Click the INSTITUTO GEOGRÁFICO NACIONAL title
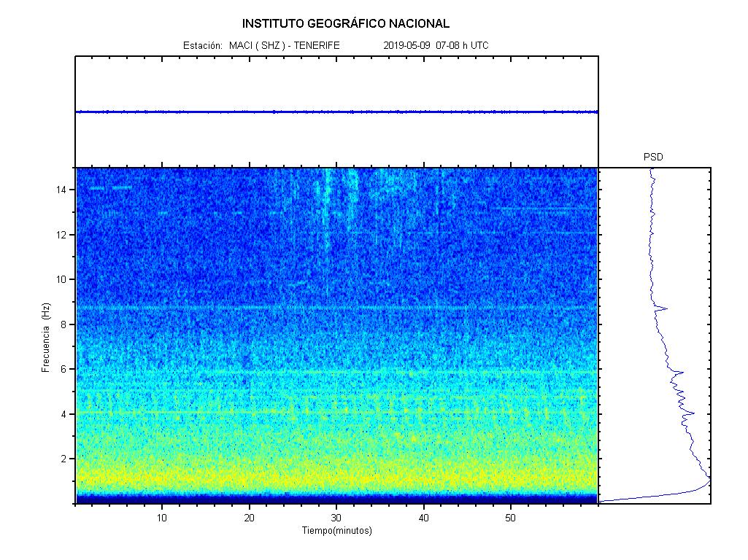 (x=346, y=24)
